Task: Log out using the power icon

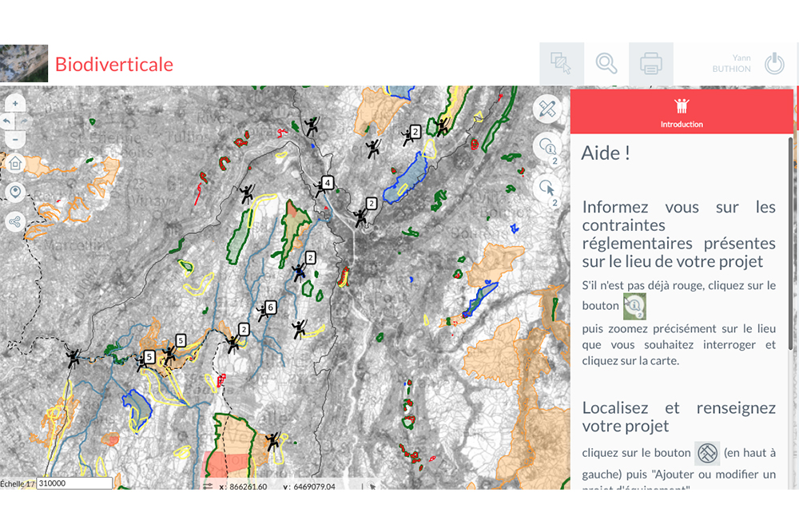Action: (x=774, y=64)
